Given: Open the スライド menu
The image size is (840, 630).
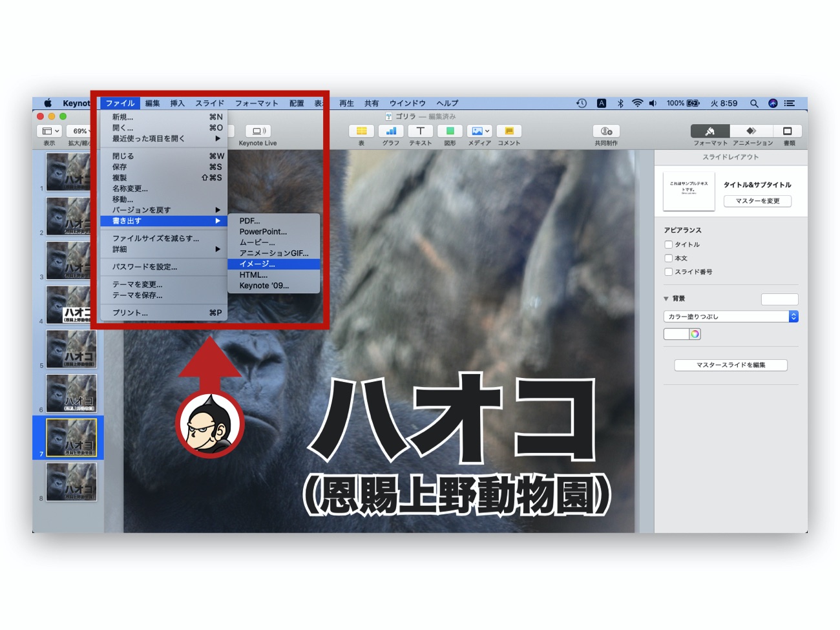Looking at the screenshot, I should 210,103.
